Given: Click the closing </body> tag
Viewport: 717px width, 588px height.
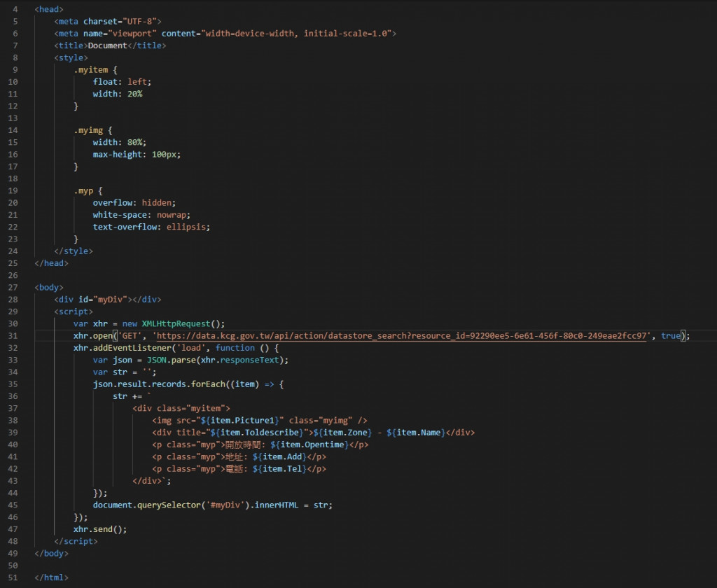Looking at the screenshot, I should (51, 553).
